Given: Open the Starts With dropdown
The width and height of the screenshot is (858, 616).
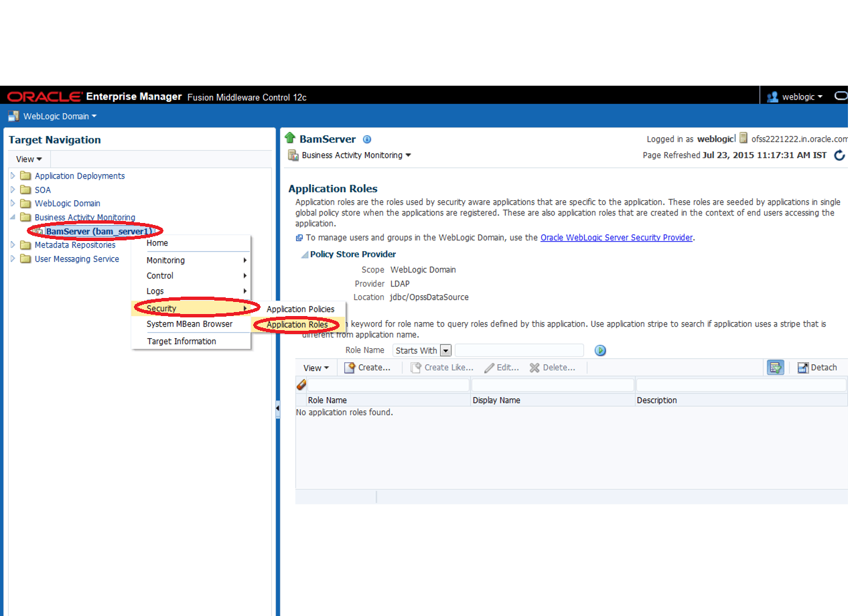Looking at the screenshot, I should [x=445, y=351].
